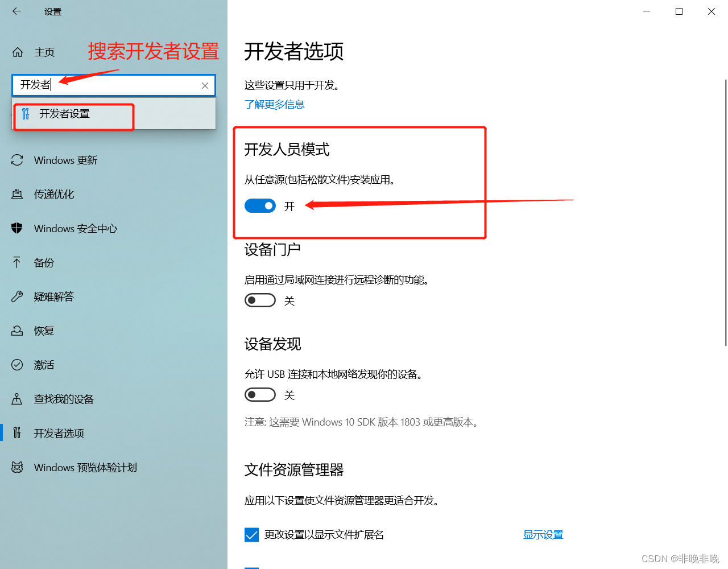Click the Windows 安全中心 shield icon
The height and width of the screenshot is (569, 728).
(x=17, y=229)
